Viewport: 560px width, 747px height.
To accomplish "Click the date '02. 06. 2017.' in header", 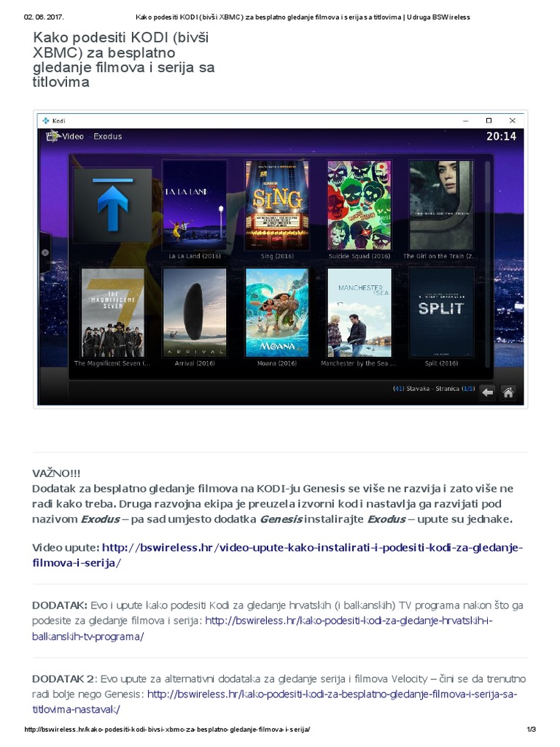I will click(x=44, y=18).
